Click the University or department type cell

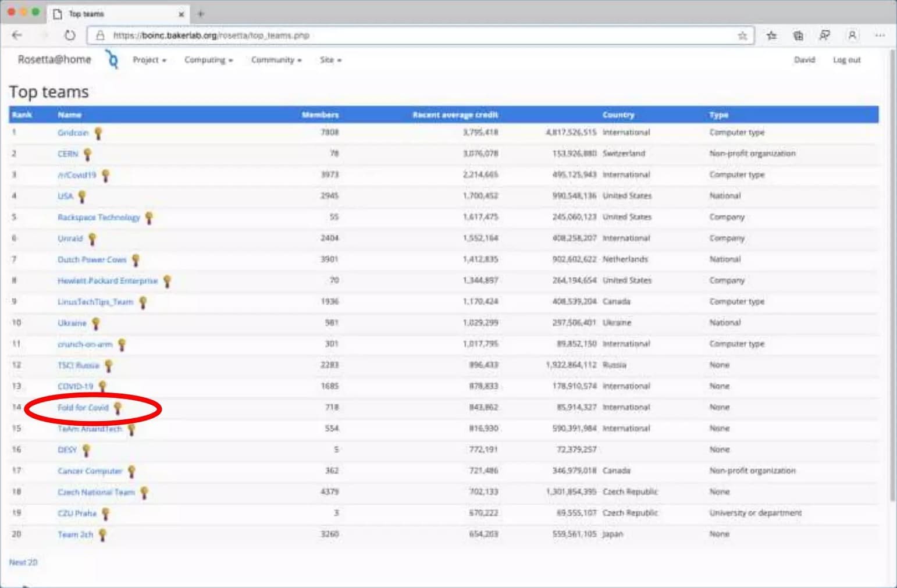[755, 513]
